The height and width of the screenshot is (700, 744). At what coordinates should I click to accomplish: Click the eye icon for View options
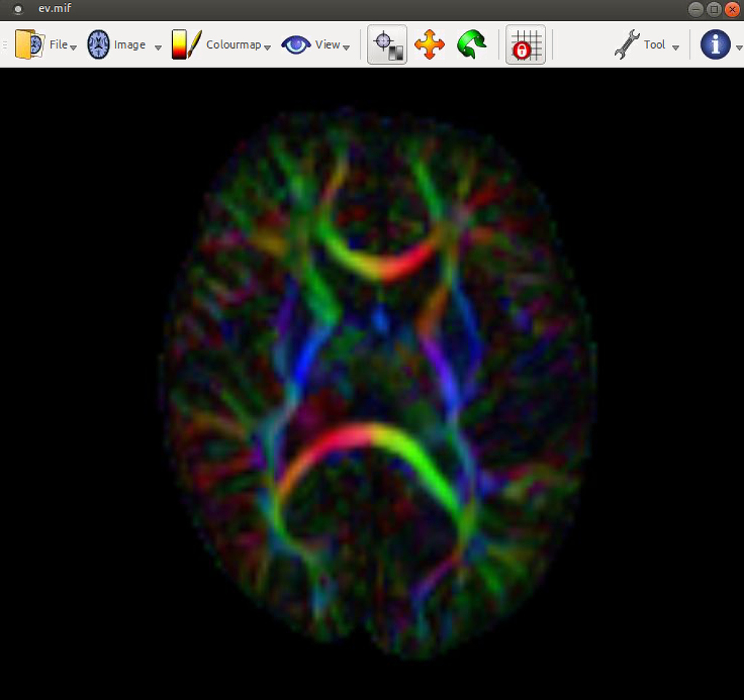296,44
